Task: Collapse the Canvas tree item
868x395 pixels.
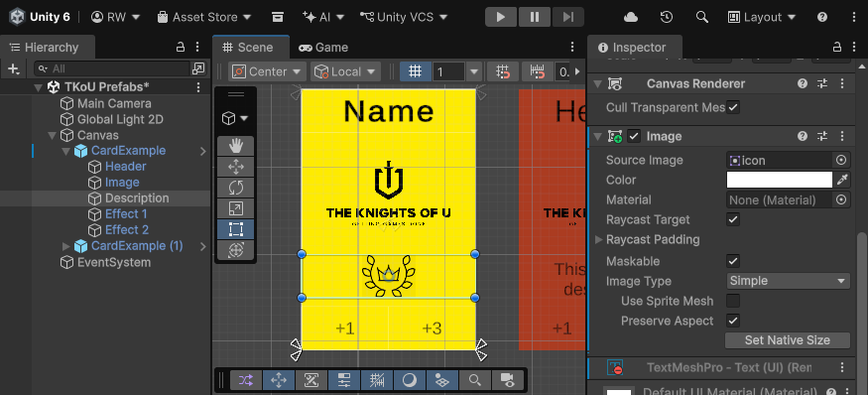Action: [52, 135]
